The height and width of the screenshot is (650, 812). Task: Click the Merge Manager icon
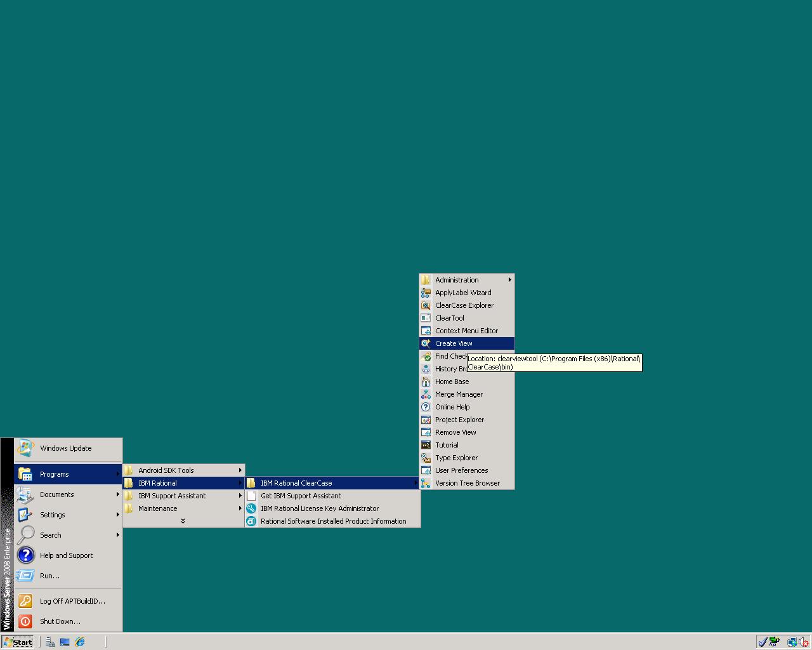click(426, 394)
